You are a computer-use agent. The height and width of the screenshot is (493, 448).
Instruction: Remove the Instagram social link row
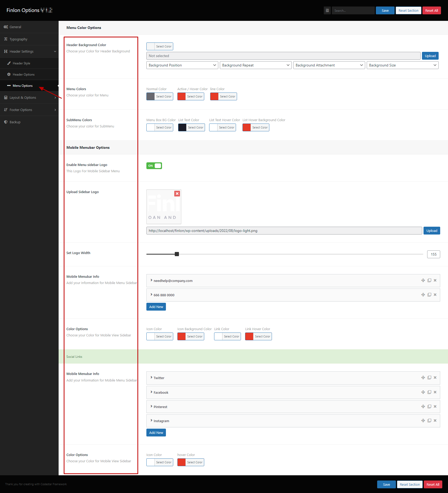(435, 421)
